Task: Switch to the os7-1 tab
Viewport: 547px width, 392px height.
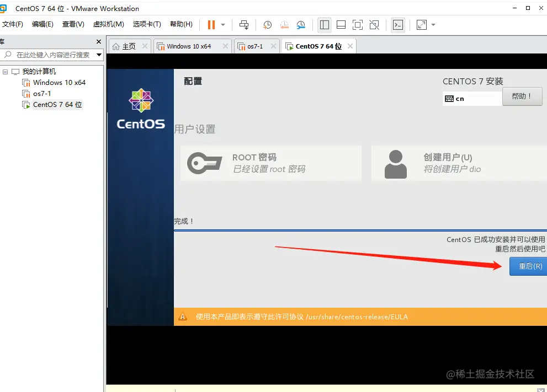Action: (255, 46)
